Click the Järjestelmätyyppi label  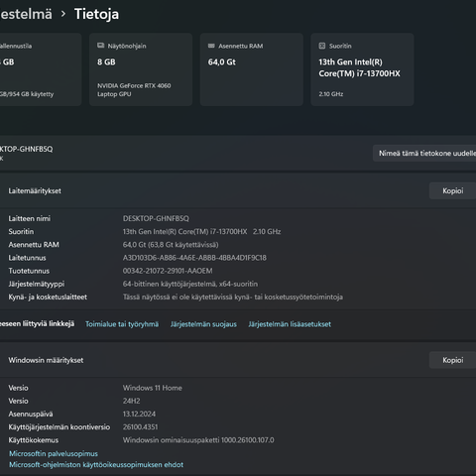37,284
